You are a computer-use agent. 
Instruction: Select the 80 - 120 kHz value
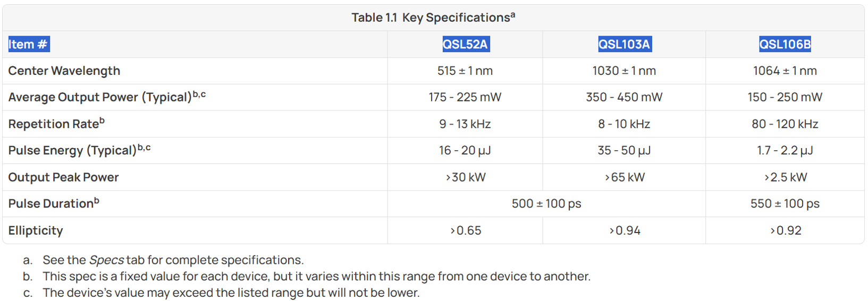pos(785,124)
